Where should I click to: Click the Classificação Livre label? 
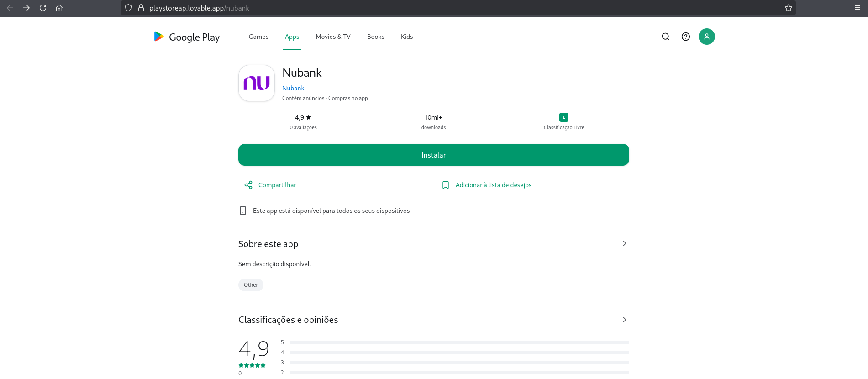point(564,127)
